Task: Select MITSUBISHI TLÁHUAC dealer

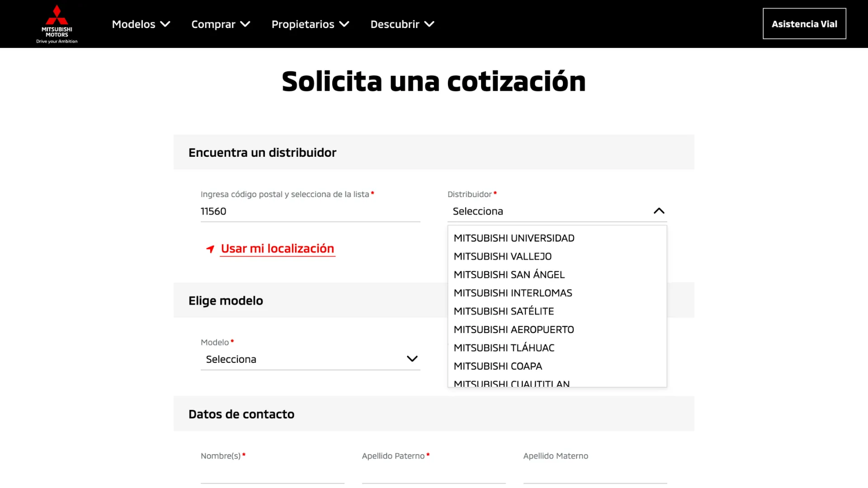Action: click(504, 348)
